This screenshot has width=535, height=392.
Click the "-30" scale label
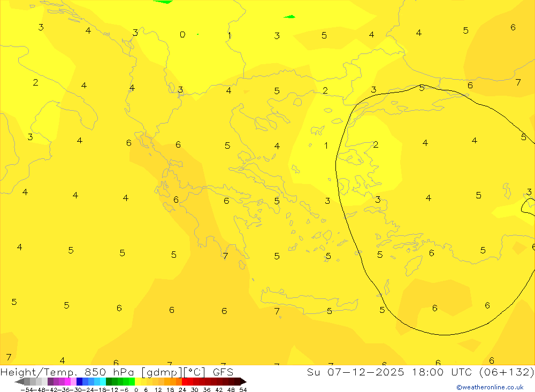coord(76,390)
